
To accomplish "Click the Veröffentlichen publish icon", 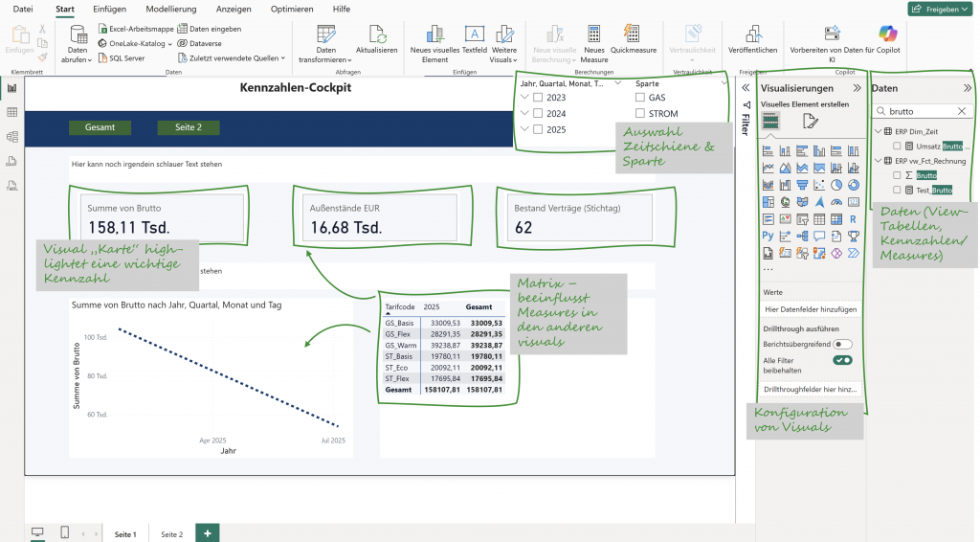I will 752,34.
